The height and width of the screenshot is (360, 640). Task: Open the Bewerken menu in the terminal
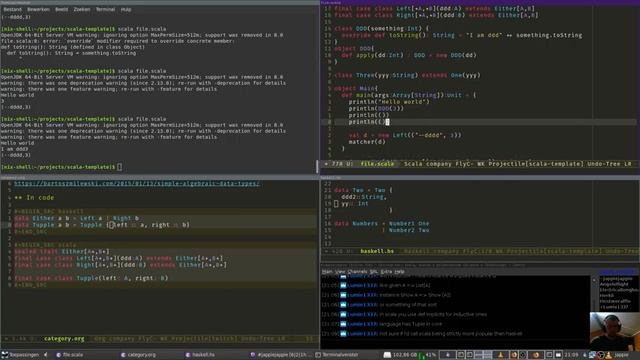[38, 9]
